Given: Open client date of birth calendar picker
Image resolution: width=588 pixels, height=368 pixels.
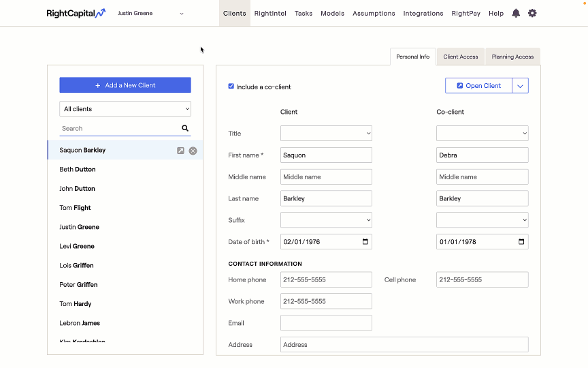Looking at the screenshot, I should (x=365, y=242).
